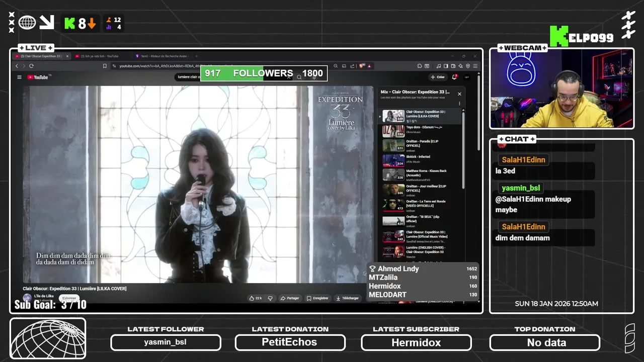Click yasmin_bsl username in chat
The width and height of the screenshot is (644, 362).
click(521, 188)
